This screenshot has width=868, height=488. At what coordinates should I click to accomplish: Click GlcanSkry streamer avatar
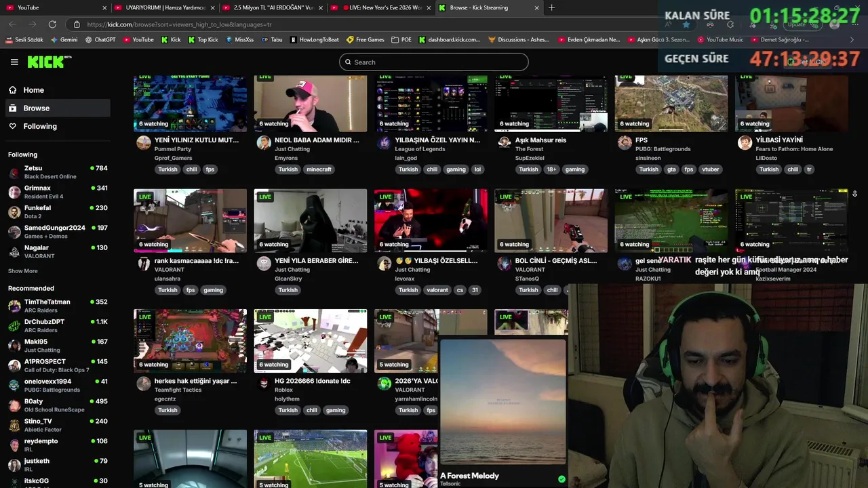pos(264,264)
